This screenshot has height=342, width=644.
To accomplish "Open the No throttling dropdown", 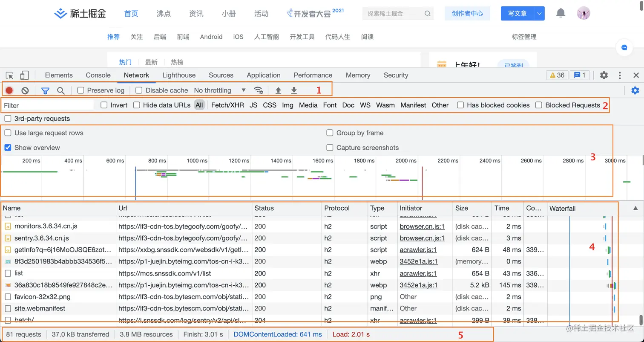I will (x=220, y=90).
